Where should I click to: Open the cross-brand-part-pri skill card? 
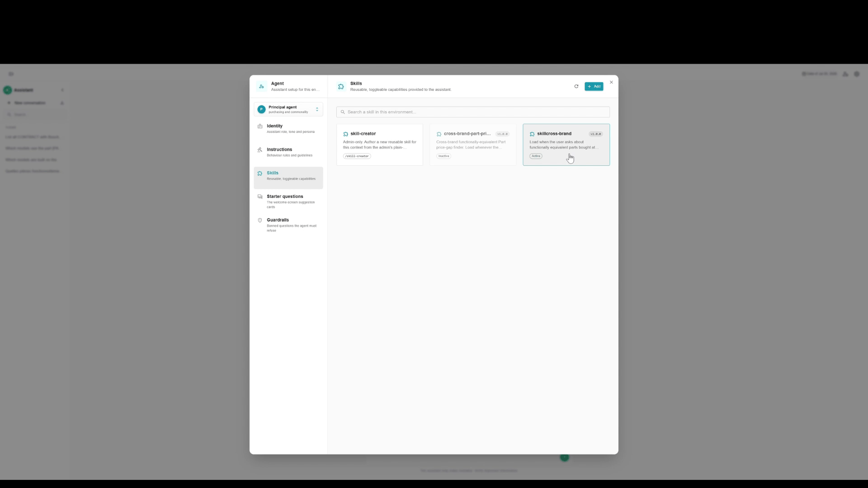473,145
